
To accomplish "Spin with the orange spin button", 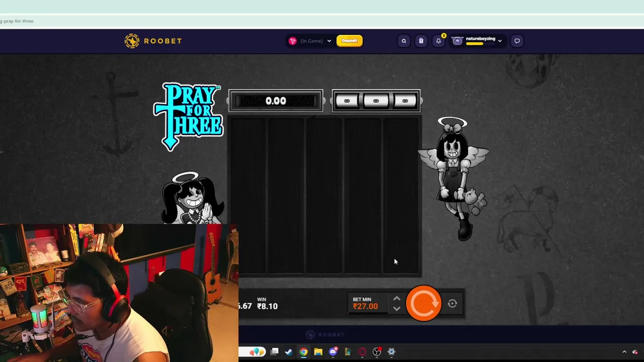I will pyautogui.click(x=423, y=303).
